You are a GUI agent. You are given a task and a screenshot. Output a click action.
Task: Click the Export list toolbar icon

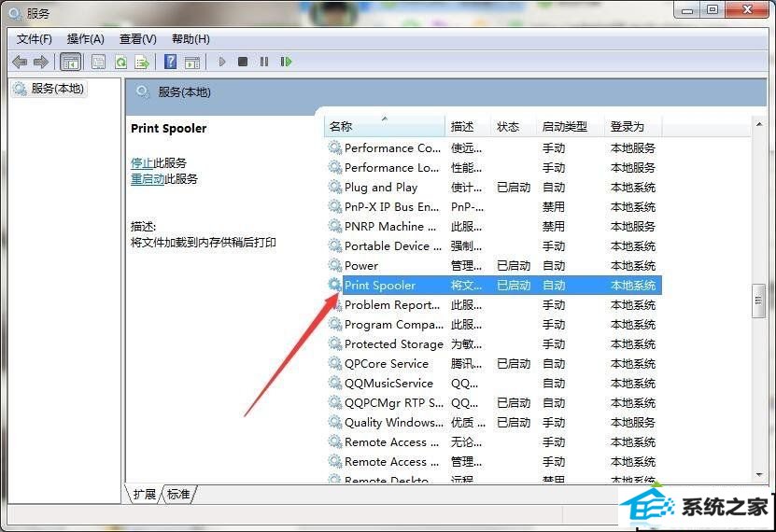[x=142, y=62]
